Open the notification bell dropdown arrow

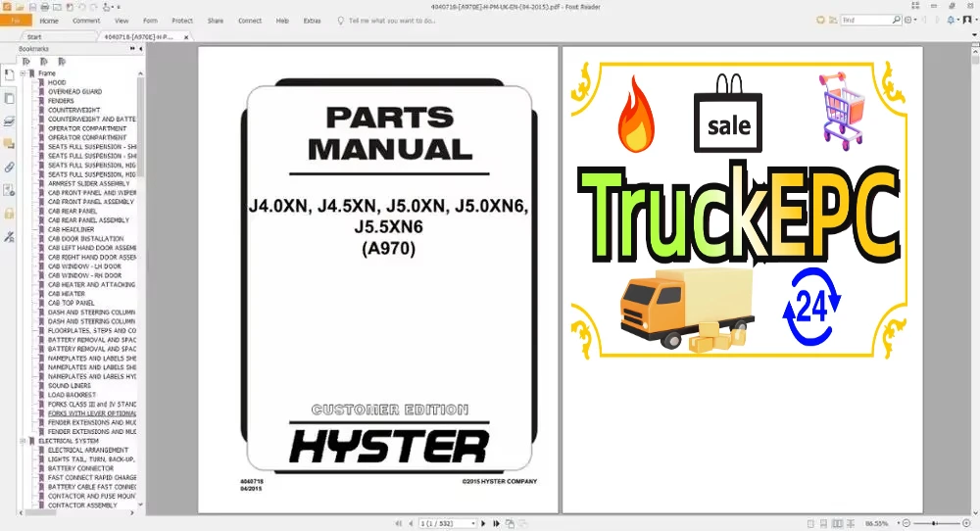[x=958, y=20]
